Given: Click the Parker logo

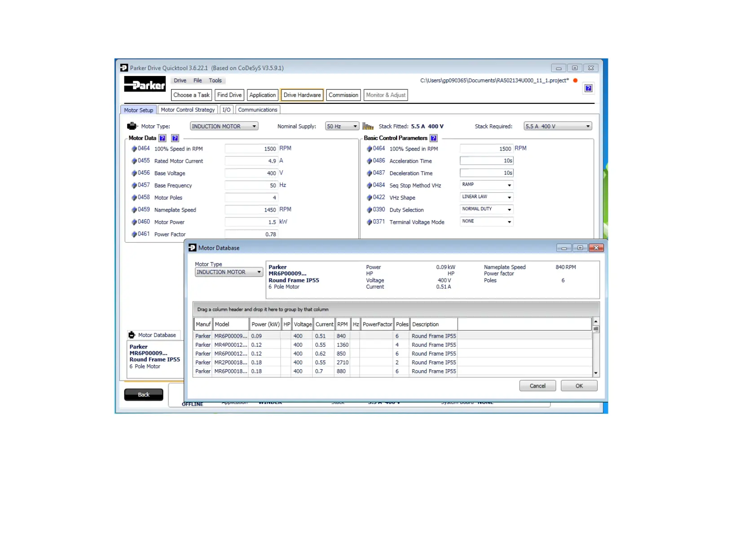Looking at the screenshot, I should [145, 84].
